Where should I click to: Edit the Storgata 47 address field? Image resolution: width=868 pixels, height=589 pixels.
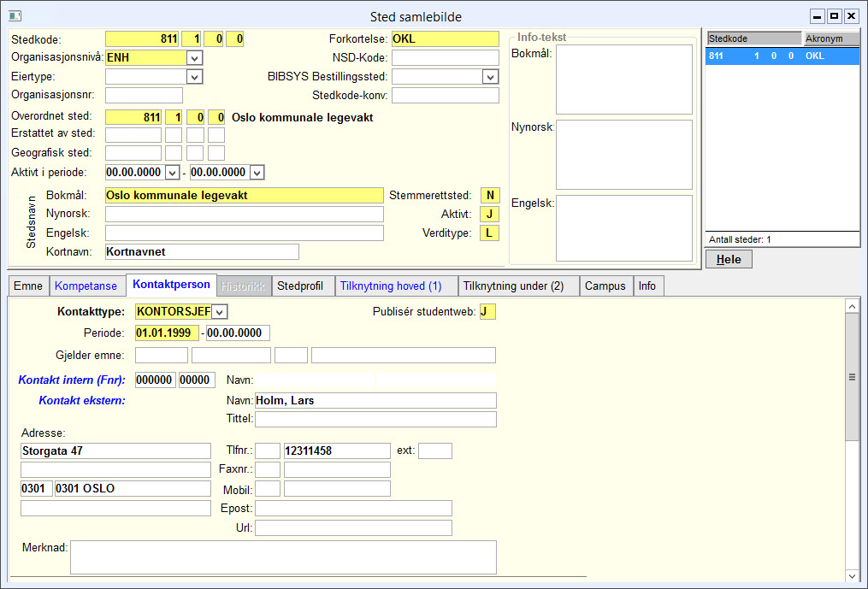pos(115,451)
